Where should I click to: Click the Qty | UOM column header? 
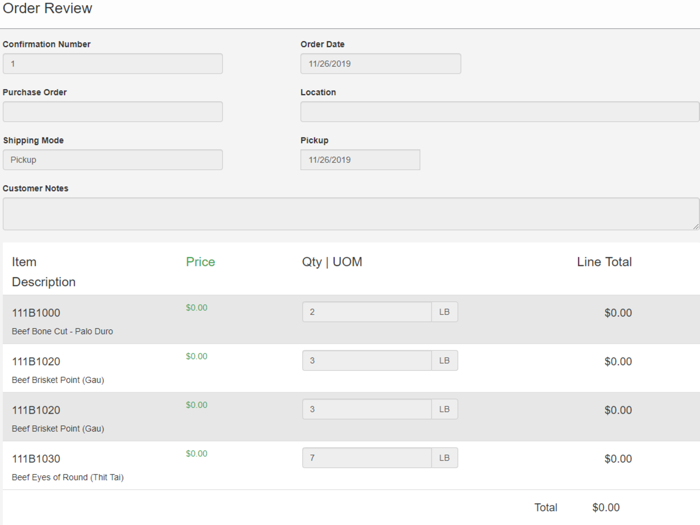click(332, 262)
